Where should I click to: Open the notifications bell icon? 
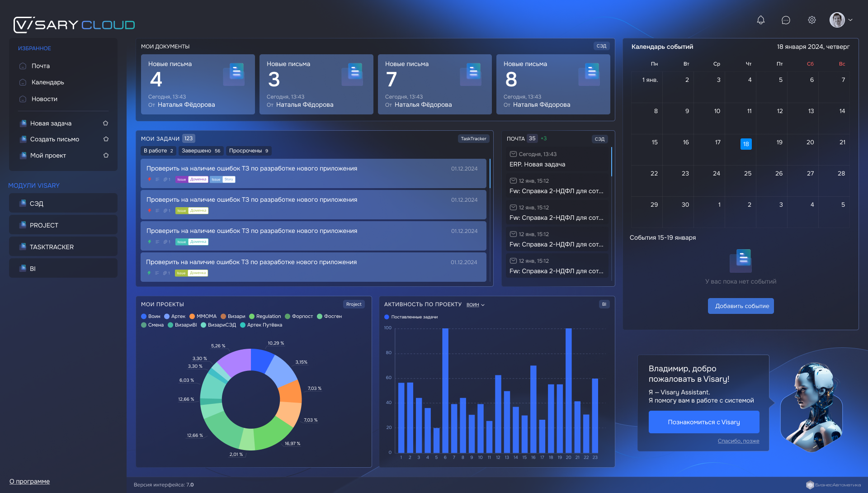click(x=761, y=20)
